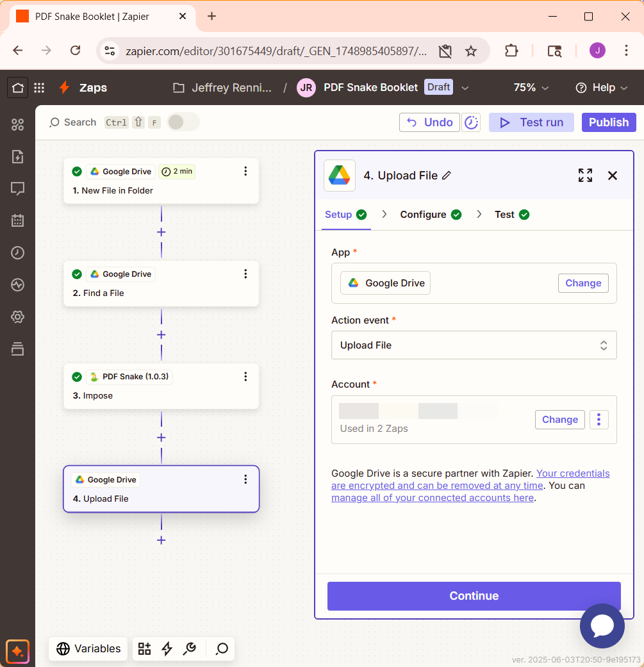Select the PDF Snake Impose step card
The height and width of the screenshot is (667, 644).
161,386
